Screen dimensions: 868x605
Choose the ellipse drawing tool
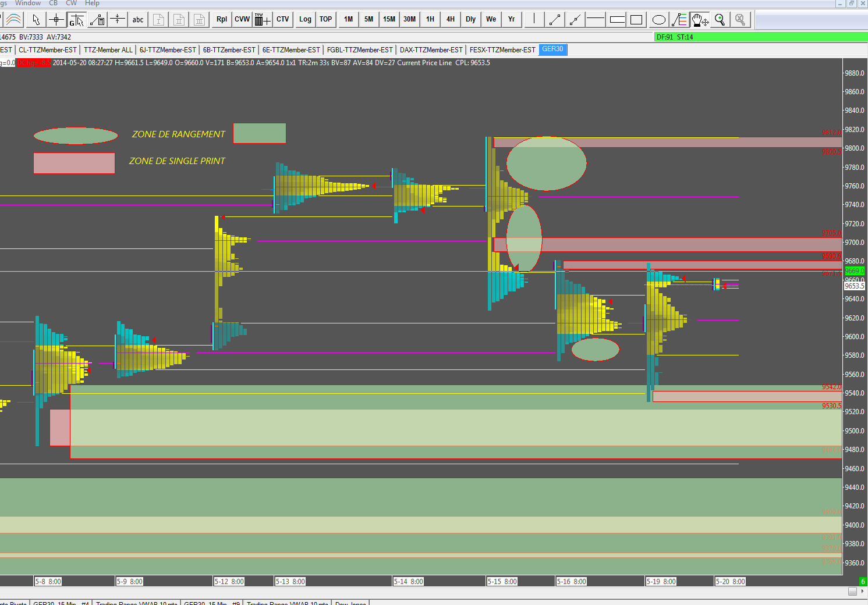(658, 20)
